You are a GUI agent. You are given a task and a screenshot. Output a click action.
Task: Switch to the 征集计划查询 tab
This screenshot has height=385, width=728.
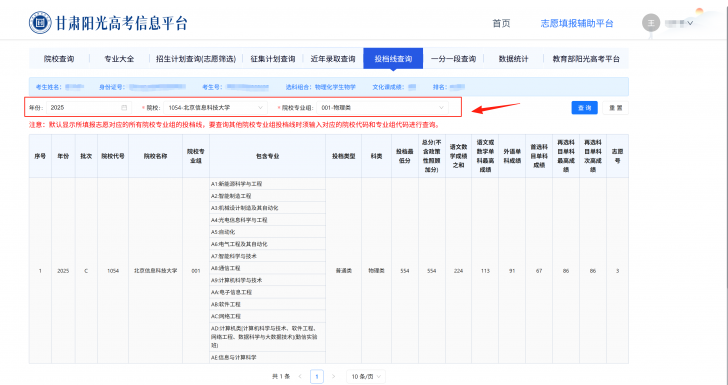[x=273, y=59]
